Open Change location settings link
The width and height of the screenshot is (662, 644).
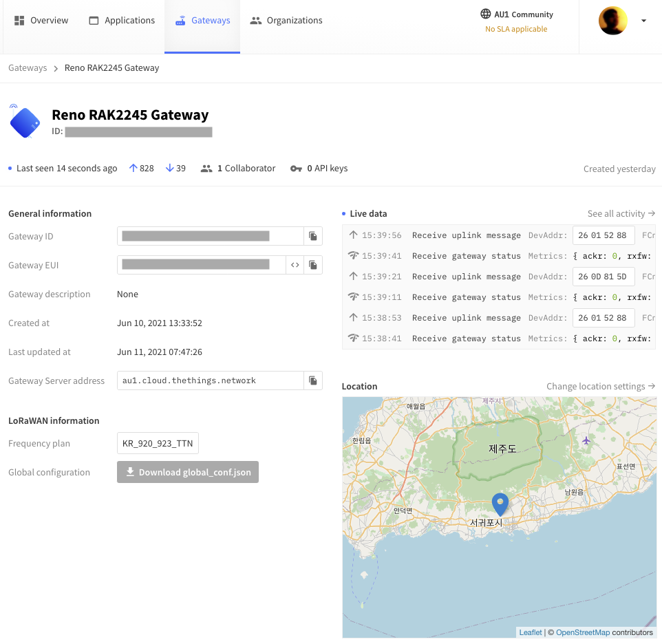point(600,386)
